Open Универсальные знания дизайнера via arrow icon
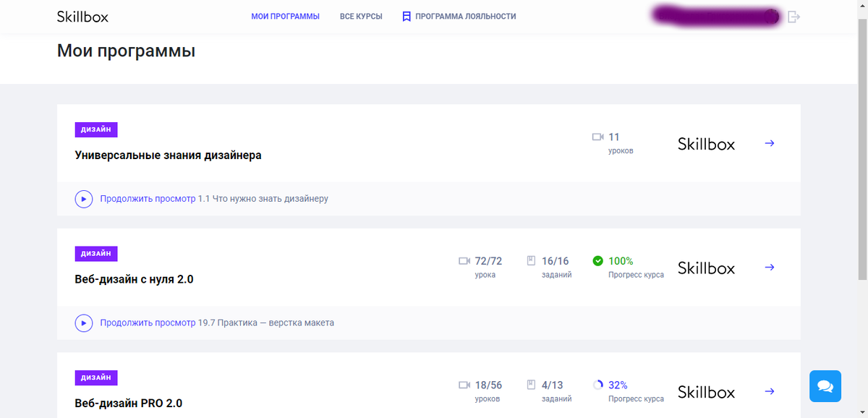Viewport: 868px width, 418px height. [770, 143]
